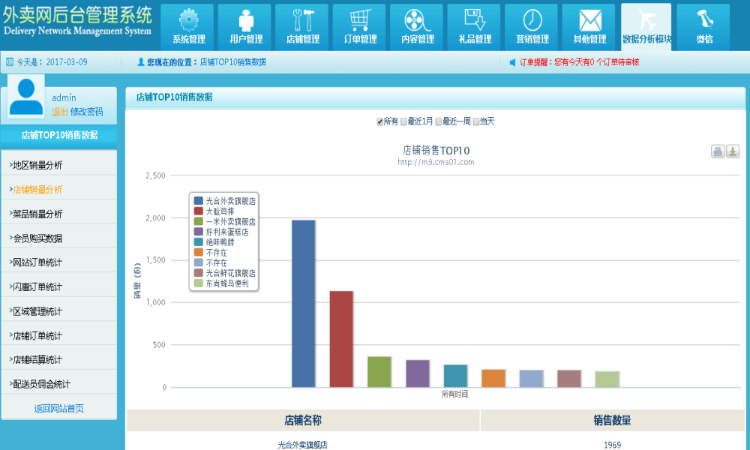Open 店铺管理 tools icon module
750x450 pixels.
[x=303, y=27]
